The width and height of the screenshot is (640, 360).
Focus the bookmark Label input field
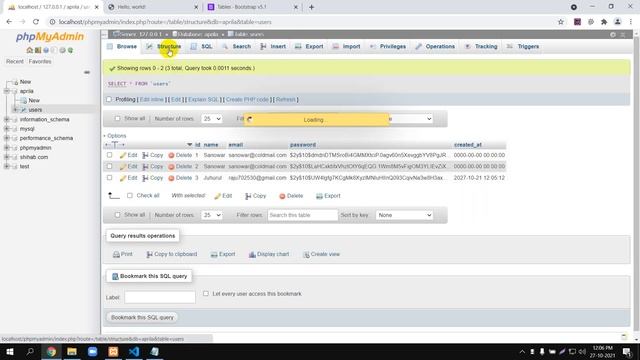tap(160, 297)
